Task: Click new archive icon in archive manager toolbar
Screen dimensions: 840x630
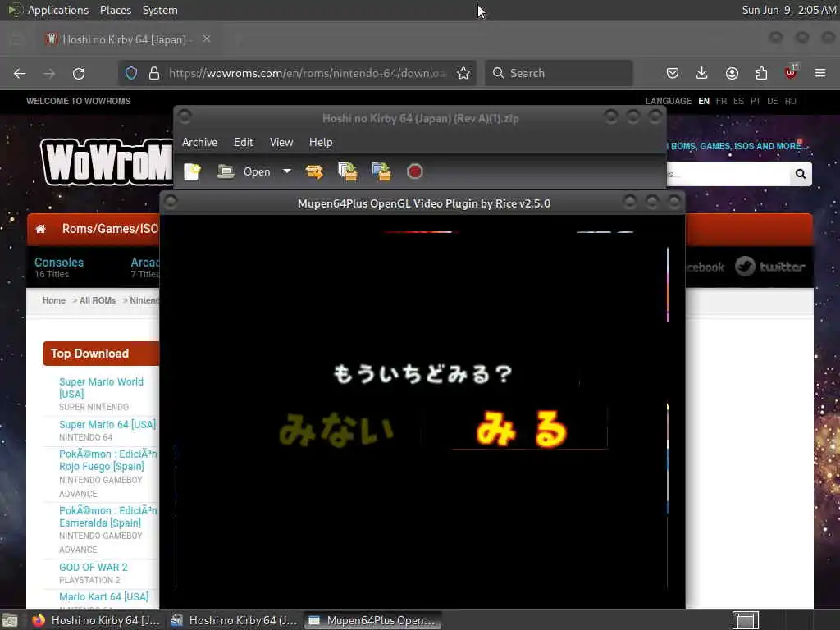Action: (x=192, y=171)
